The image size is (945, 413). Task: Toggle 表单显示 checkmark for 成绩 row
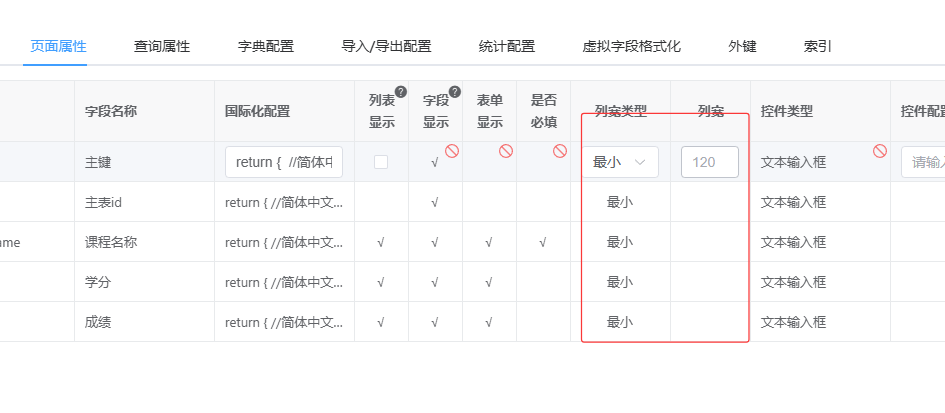pyautogui.click(x=489, y=322)
